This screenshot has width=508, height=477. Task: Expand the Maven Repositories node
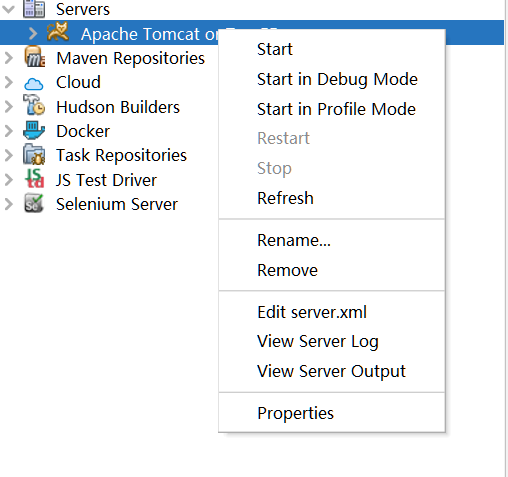tap(8, 58)
